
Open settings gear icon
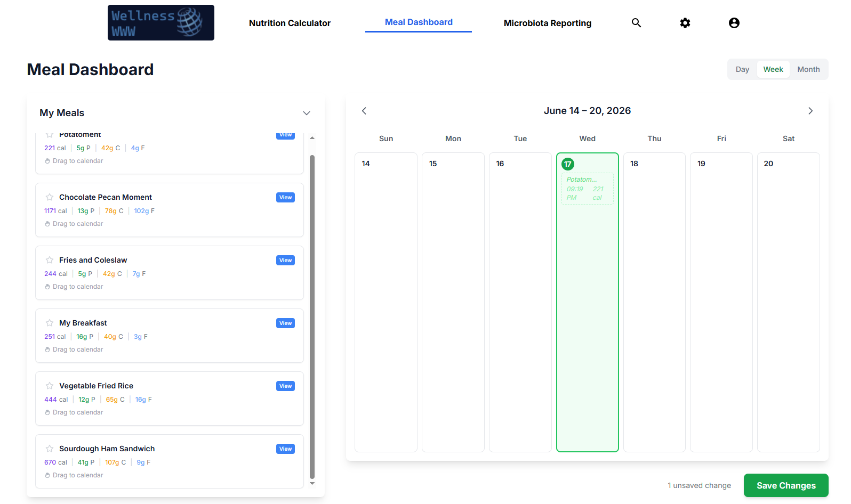[685, 23]
